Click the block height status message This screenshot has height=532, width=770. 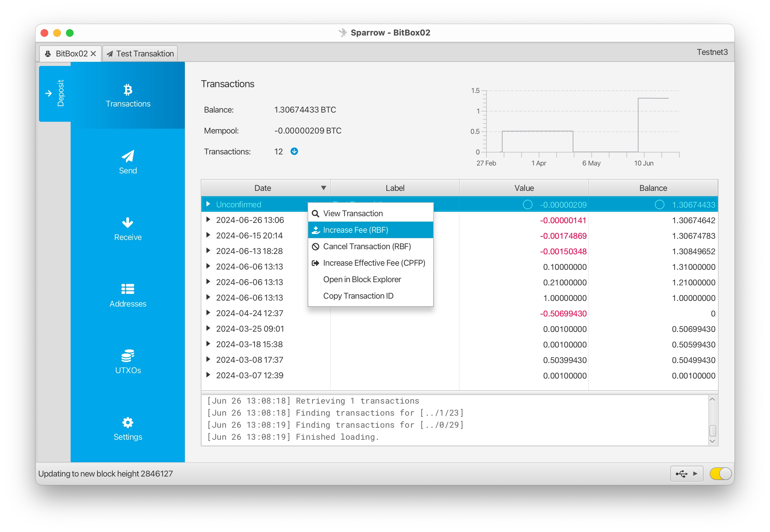(106, 474)
